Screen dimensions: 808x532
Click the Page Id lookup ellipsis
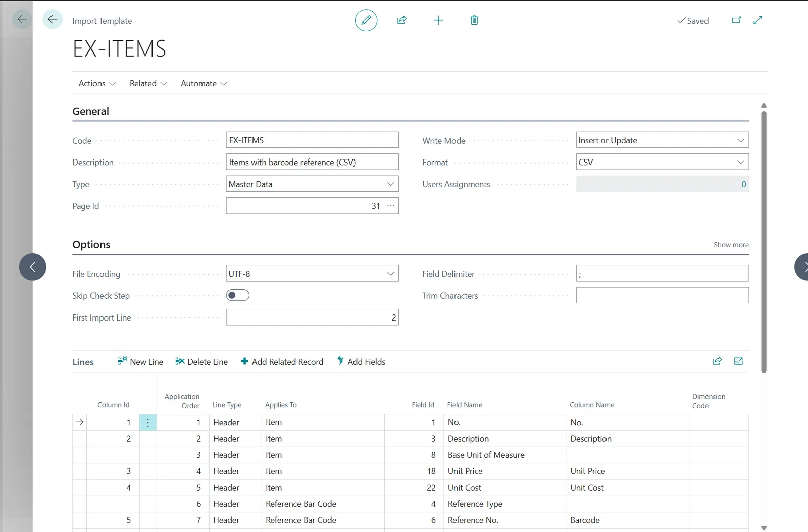tap(391, 206)
